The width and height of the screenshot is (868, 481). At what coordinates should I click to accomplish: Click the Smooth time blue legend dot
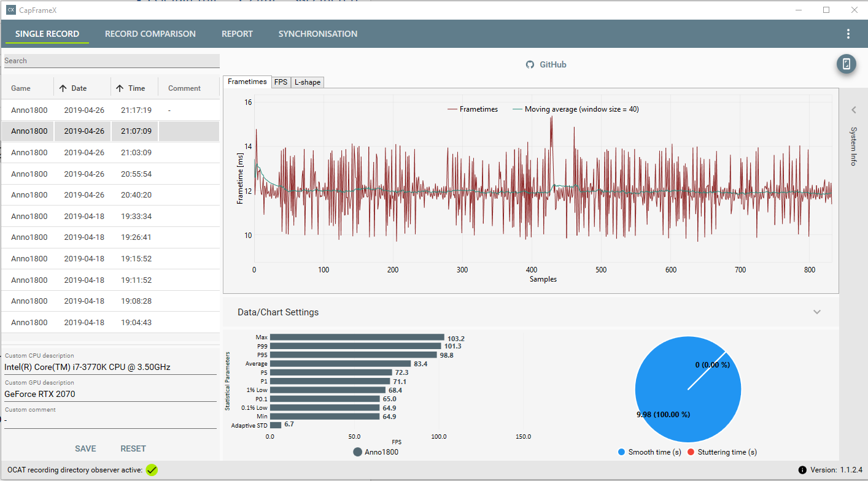click(x=621, y=452)
